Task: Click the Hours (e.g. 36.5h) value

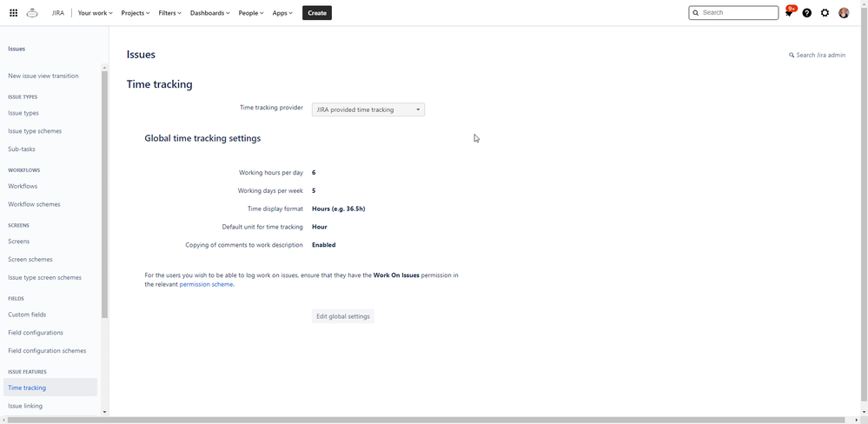Action: [x=338, y=209]
